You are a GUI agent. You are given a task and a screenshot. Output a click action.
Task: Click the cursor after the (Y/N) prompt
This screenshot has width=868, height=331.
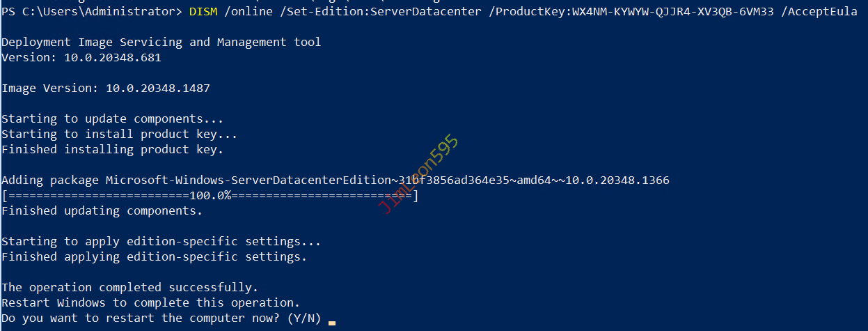pyautogui.click(x=332, y=323)
